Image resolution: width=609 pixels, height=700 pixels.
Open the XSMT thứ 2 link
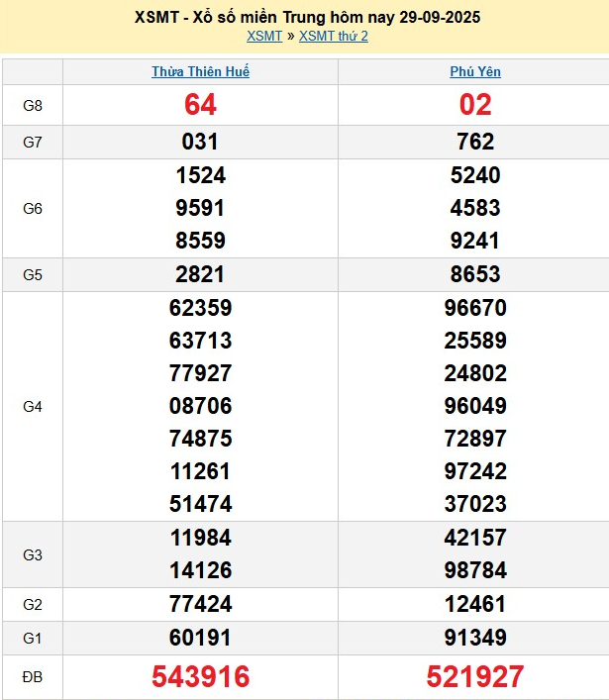pos(334,37)
